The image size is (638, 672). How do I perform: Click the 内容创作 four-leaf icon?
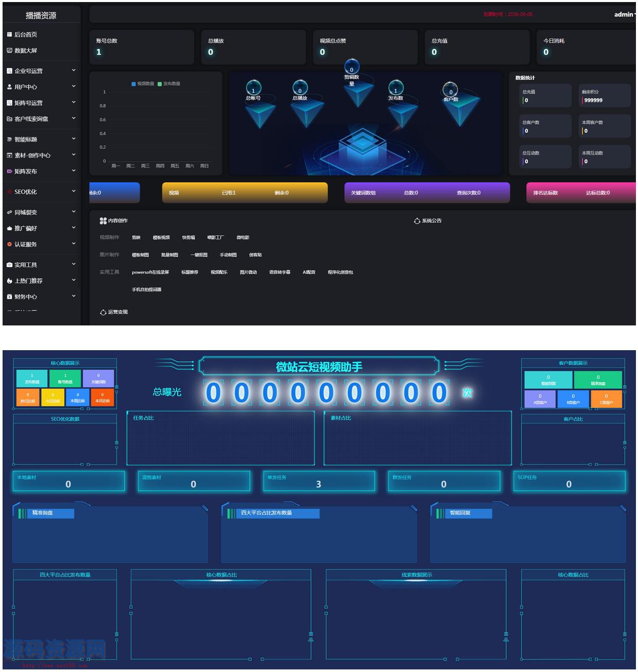[x=103, y=221]
